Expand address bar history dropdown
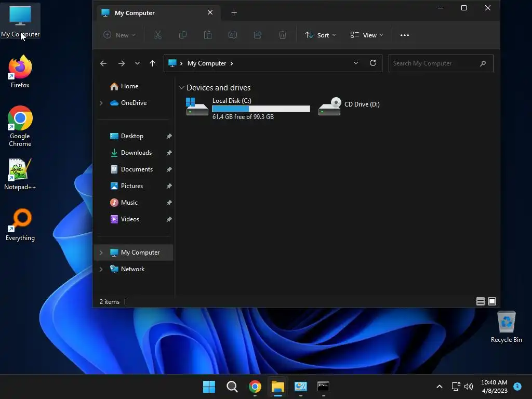Image resolution: width=532 pixels, height=399 pixels. pyautogui.click(x=355, y=63)
